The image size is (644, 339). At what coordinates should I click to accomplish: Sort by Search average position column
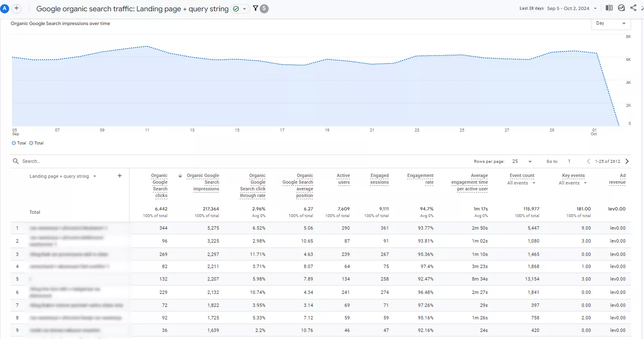pyautogui.click(x=298, y=185)
